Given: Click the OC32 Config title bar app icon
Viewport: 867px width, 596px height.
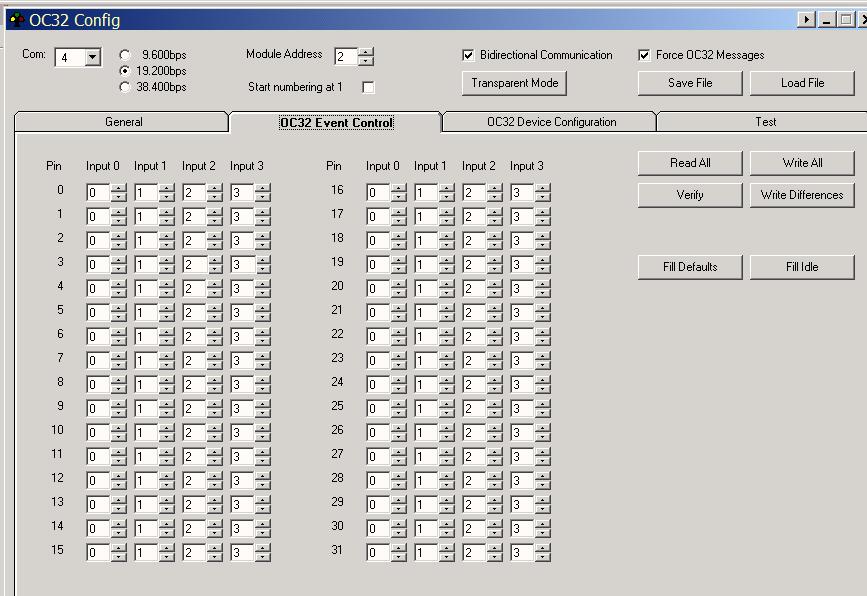Looking at the screenshot, I should (x=16, y=19).
